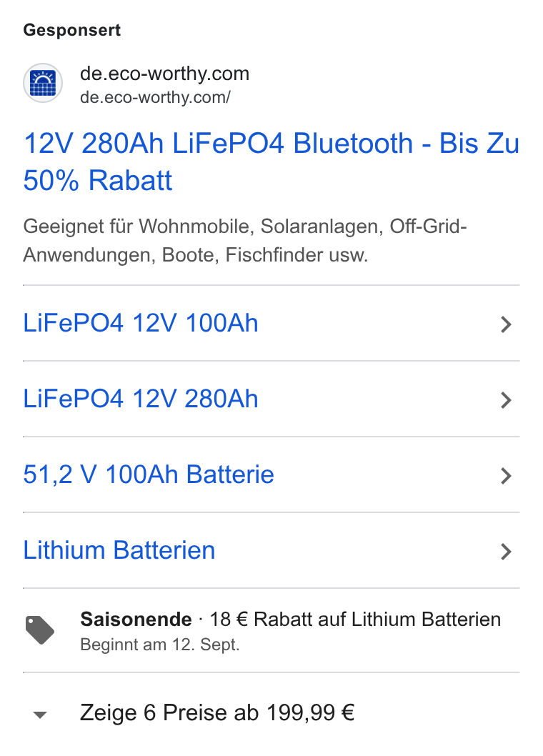Viewport: 543px width, 756px height.
Task: Click the de.eco-worthy.com site name
Action: coord(164,74)
